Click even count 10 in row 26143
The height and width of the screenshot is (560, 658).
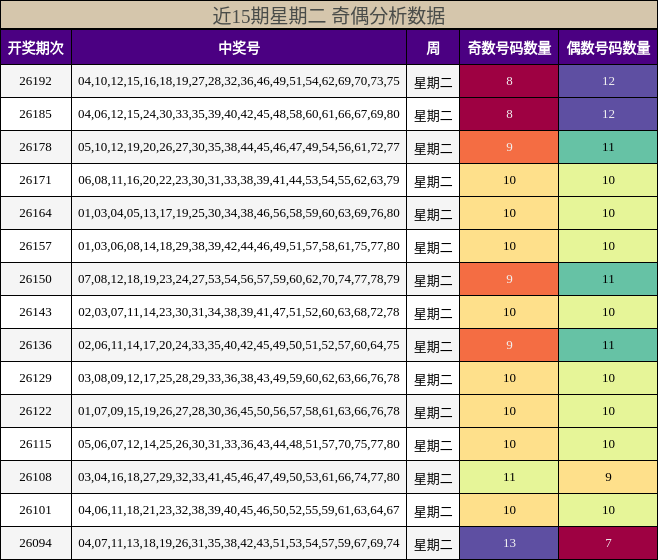coord(608,312)
